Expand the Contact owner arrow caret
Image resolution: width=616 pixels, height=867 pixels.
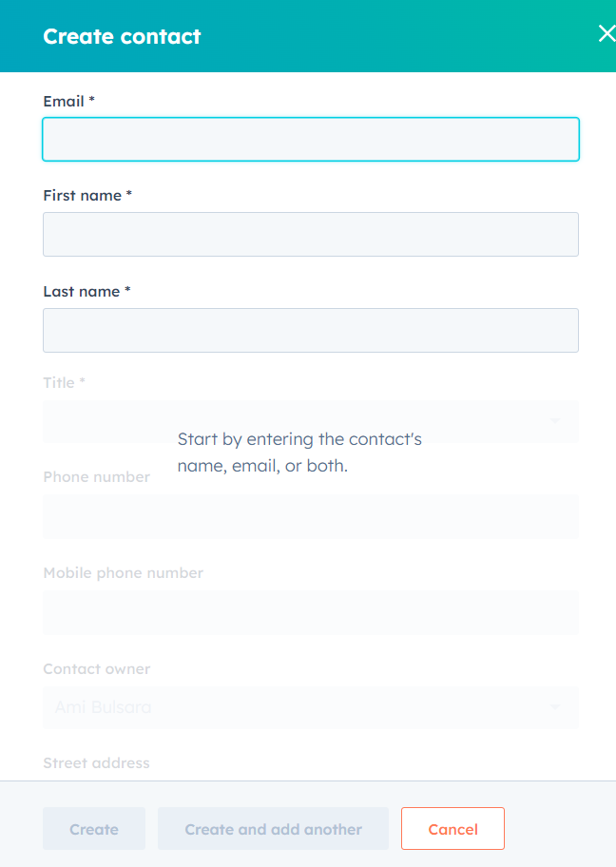pos(556,707)
